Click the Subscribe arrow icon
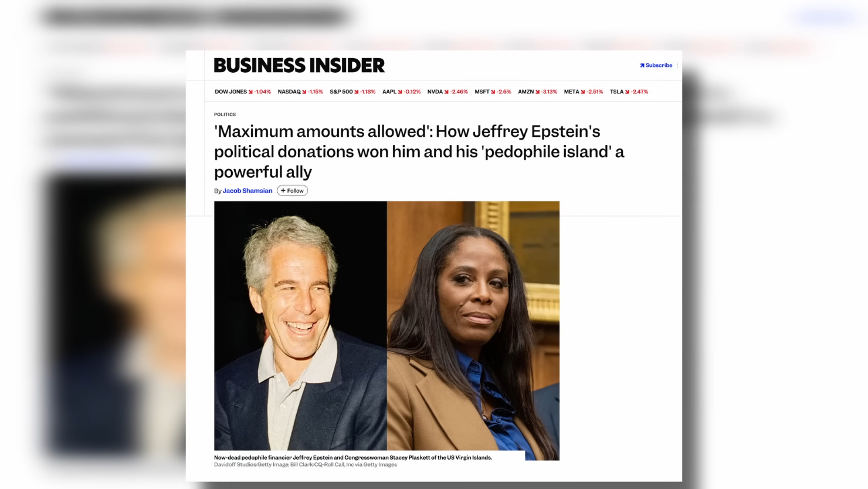The height and width of the screenshot is (489, 868). (x=642, y=65)
